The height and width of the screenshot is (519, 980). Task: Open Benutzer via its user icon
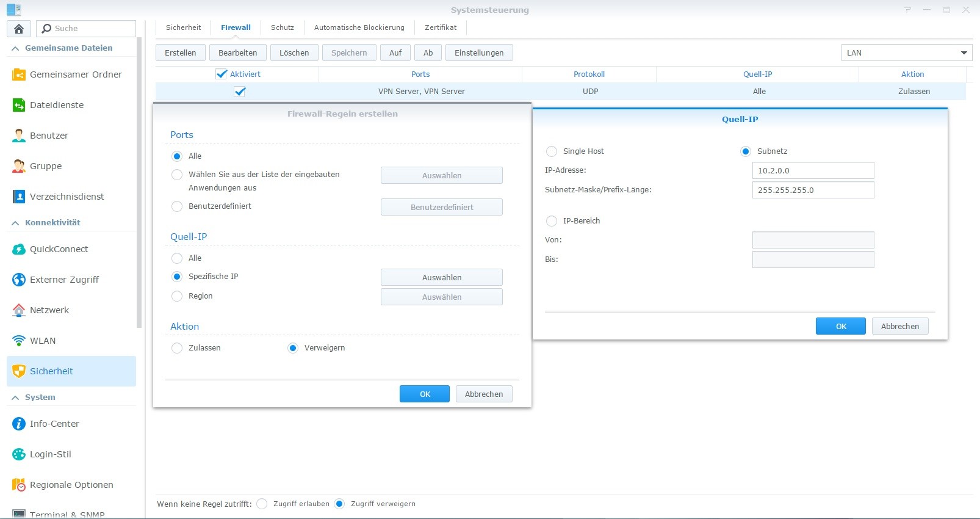click(19, 136)
